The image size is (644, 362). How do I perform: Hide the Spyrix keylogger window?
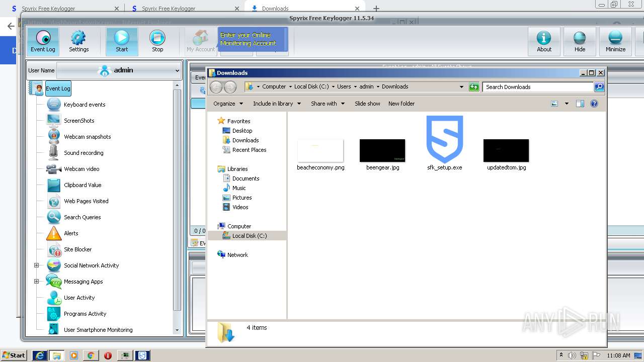click(580, 41)
